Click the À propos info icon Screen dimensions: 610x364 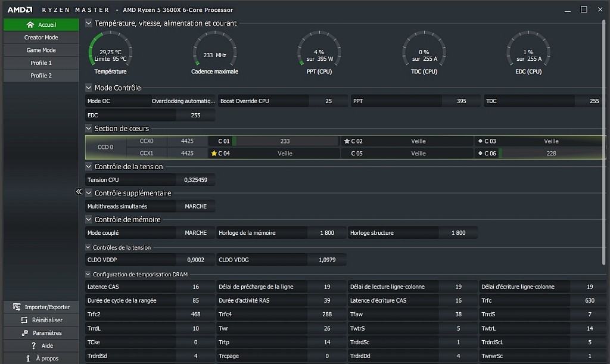(28, 358)
